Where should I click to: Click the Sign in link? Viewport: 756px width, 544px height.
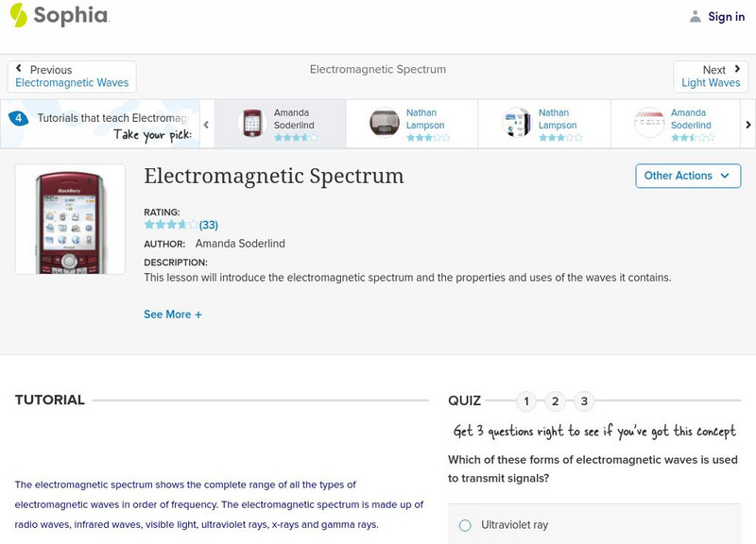[726, 16]
